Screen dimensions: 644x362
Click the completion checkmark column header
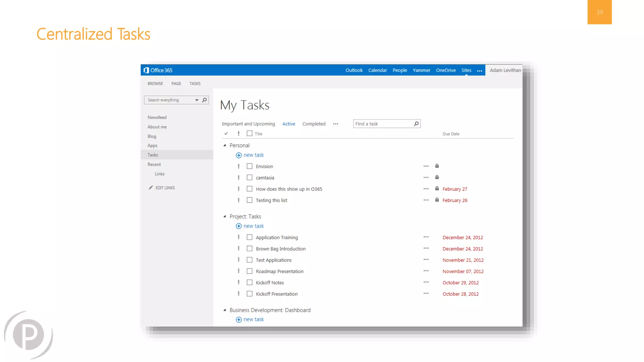point(226,134)
